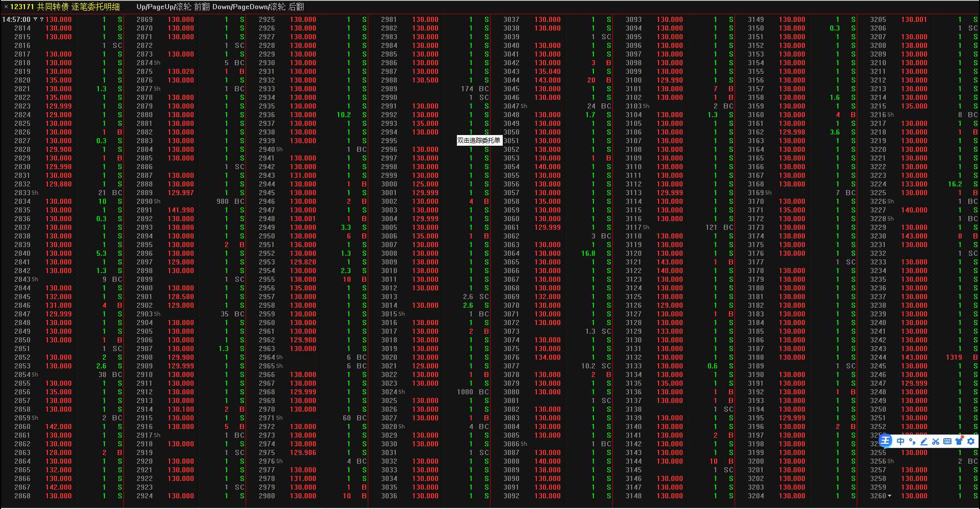Select order 3117 with volume 121
Screen dimensions: 980x509
coord(634,227)
